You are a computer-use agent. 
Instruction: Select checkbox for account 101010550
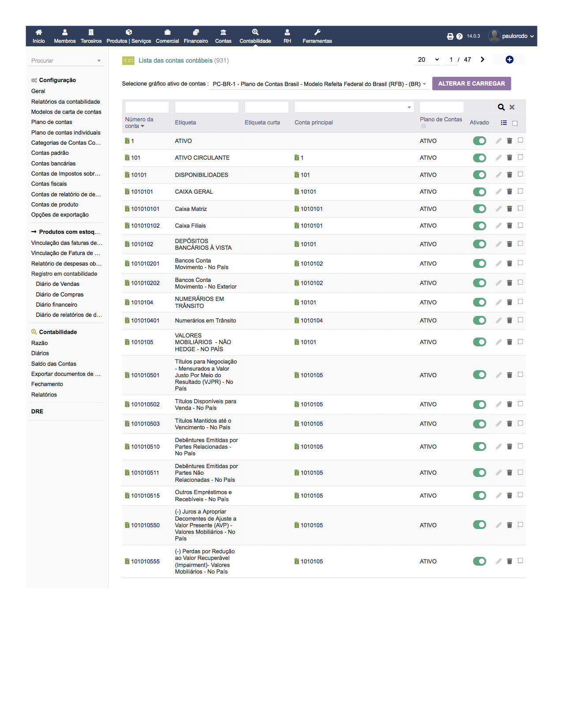[520, 525]
